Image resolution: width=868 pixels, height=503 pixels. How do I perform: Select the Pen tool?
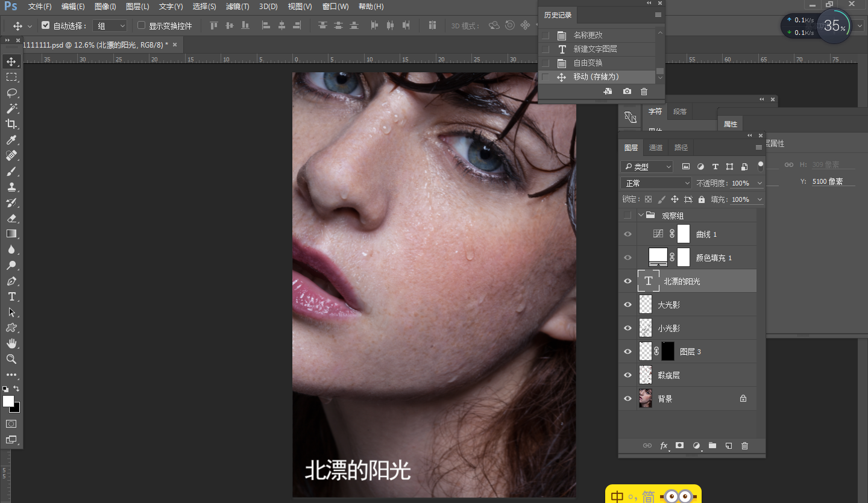click(11, 281)
